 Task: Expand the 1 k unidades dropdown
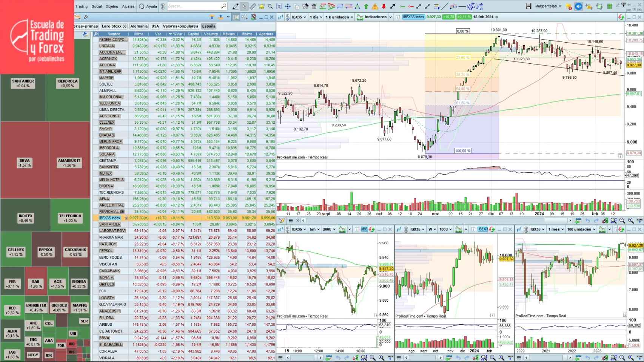pyautogui.click(x=339, y=17)
